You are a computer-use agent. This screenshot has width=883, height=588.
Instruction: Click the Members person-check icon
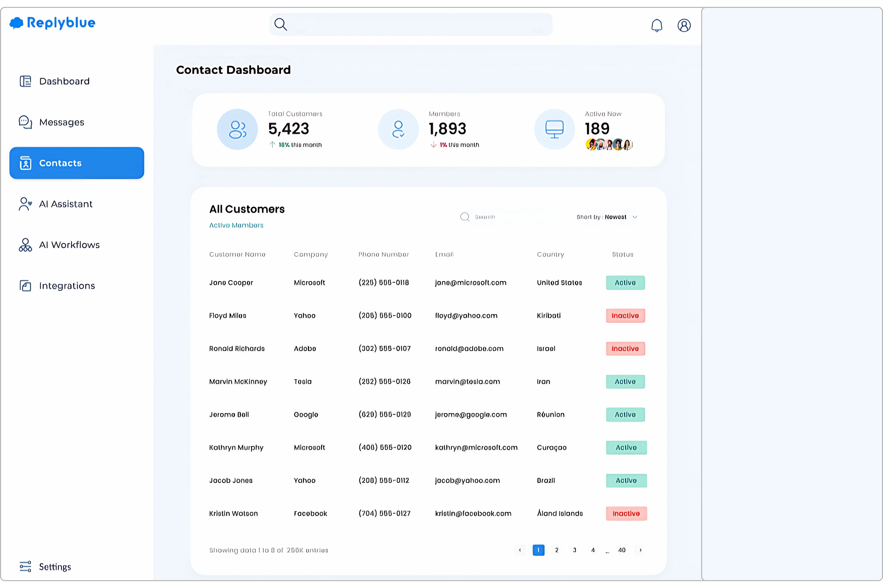pos(398,130)
